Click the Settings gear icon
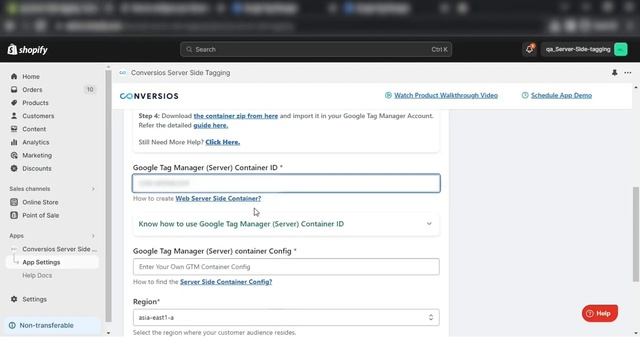The height and width of the screenshot is (360, 640). (14, 299)
